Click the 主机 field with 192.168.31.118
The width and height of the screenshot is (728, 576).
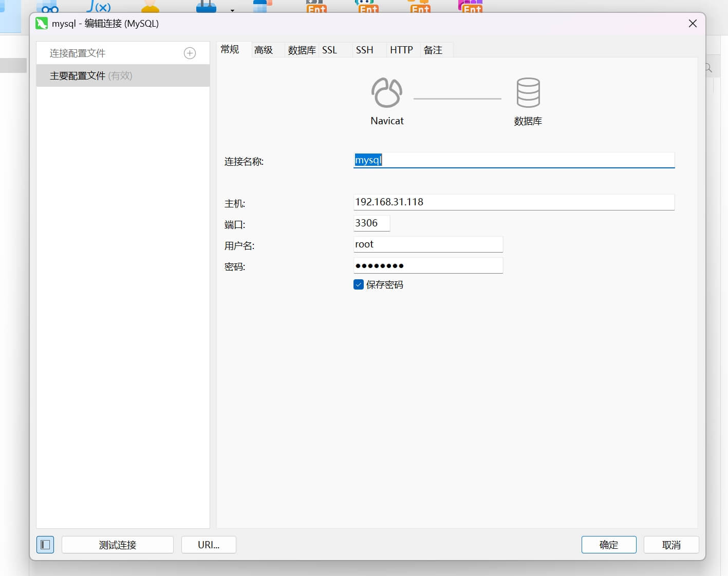pyautogui.click(x=514, y=202)
